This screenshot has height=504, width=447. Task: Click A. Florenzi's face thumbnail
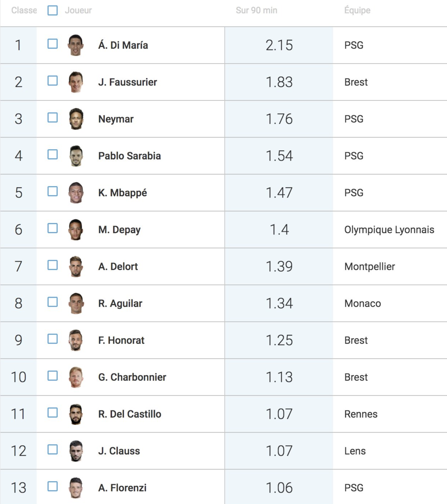76,488
